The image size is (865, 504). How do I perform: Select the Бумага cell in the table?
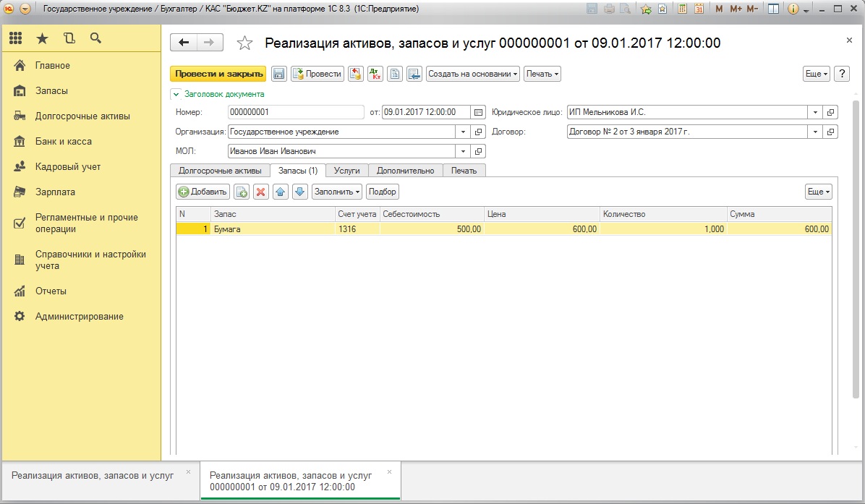[273, 229]
